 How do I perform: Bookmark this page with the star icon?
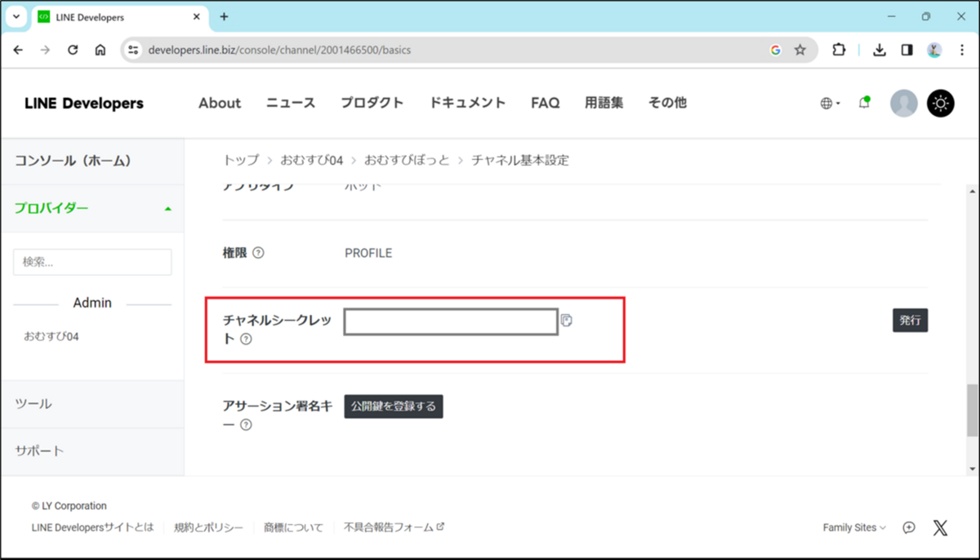[800, 50]
